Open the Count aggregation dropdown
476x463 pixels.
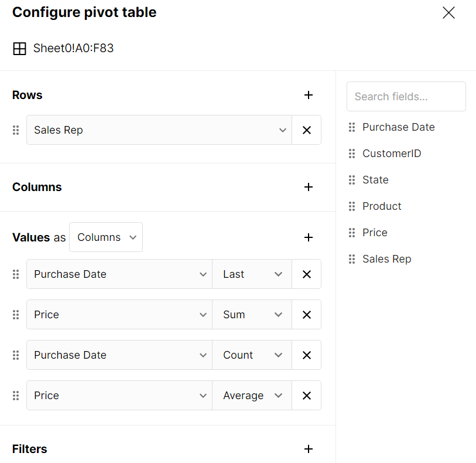click(252, 355)
